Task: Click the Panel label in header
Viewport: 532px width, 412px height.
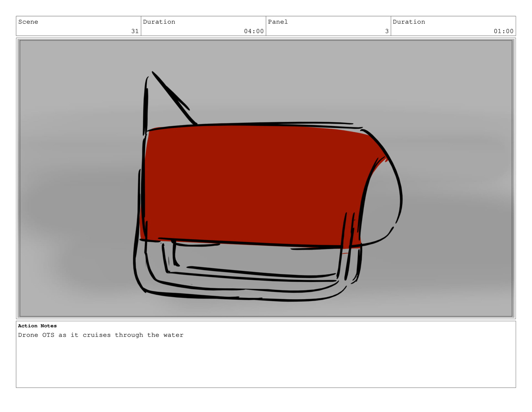Action: pos(278,22)
